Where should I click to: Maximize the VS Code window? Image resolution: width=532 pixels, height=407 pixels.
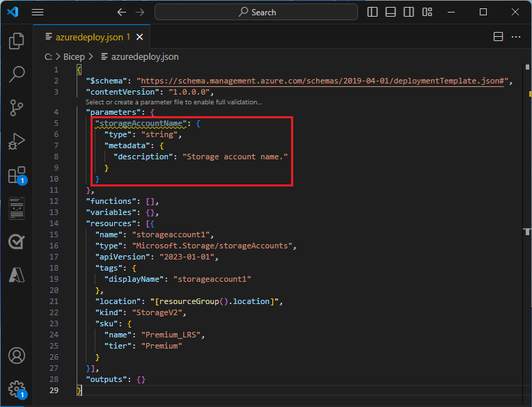[x=483, y=13]
